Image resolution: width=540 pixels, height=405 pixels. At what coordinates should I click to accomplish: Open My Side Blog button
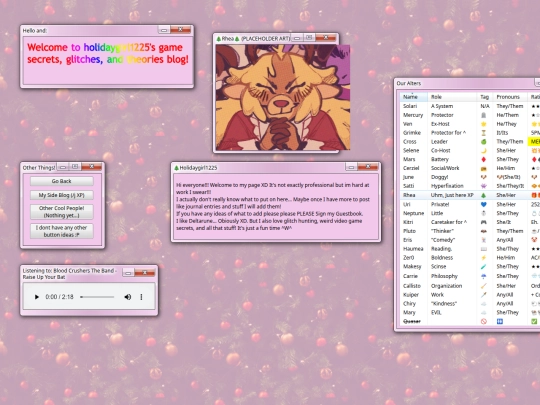[x=62, y=195]
